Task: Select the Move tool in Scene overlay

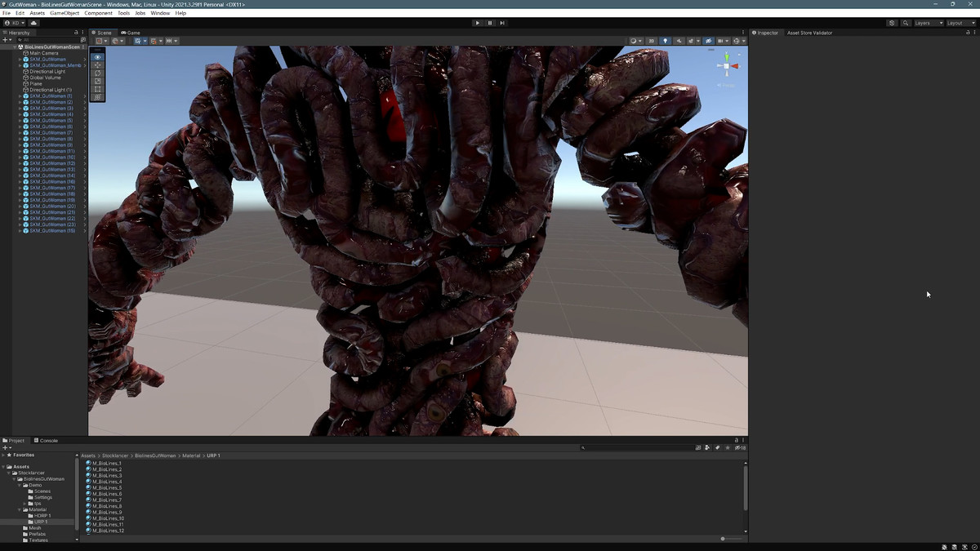Action: pyautogui.click(x=98, y=65)
